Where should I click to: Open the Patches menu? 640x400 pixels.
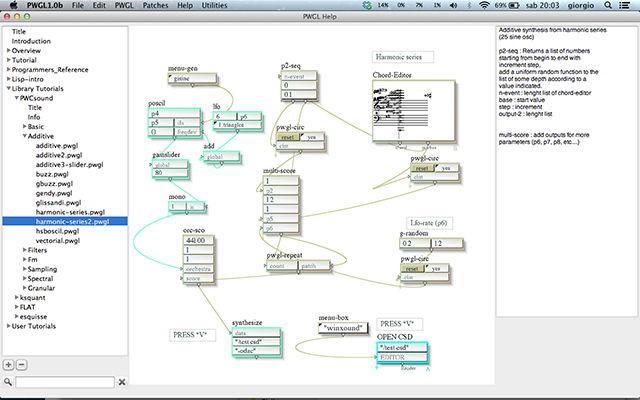click(x=155, y=5)
